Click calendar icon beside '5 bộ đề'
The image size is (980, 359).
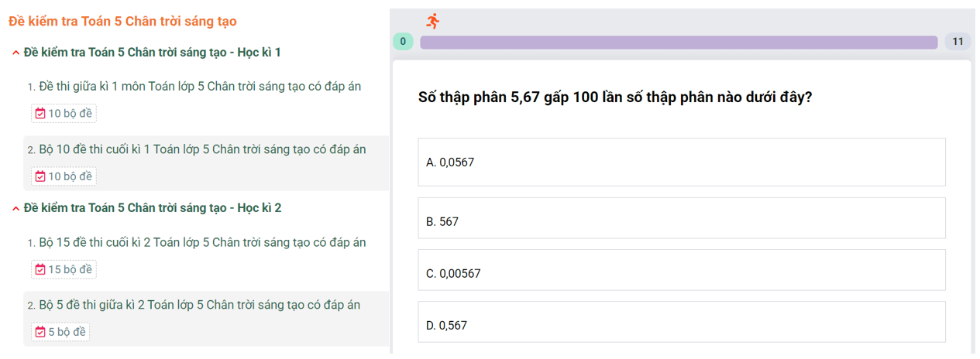[x=40, y=332]
